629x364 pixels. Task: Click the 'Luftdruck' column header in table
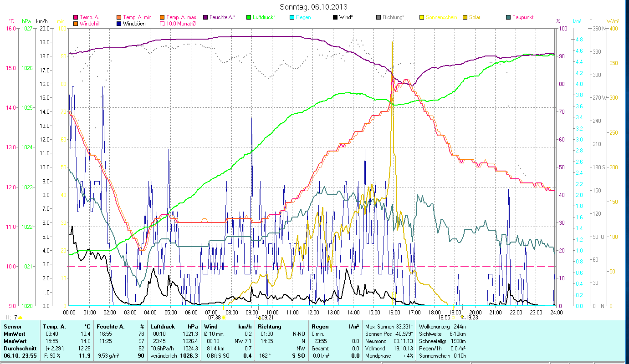[162, 327]
